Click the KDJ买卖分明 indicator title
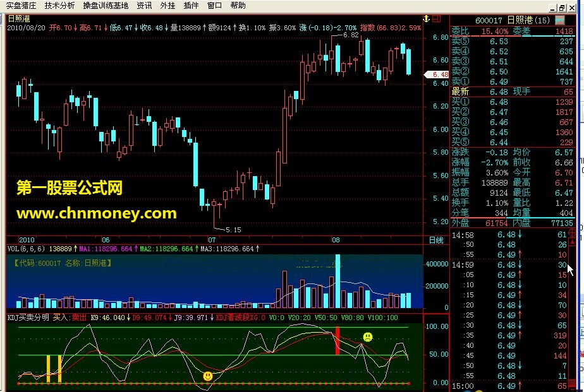This screenshot has width=584, height=392. (28, 318)
